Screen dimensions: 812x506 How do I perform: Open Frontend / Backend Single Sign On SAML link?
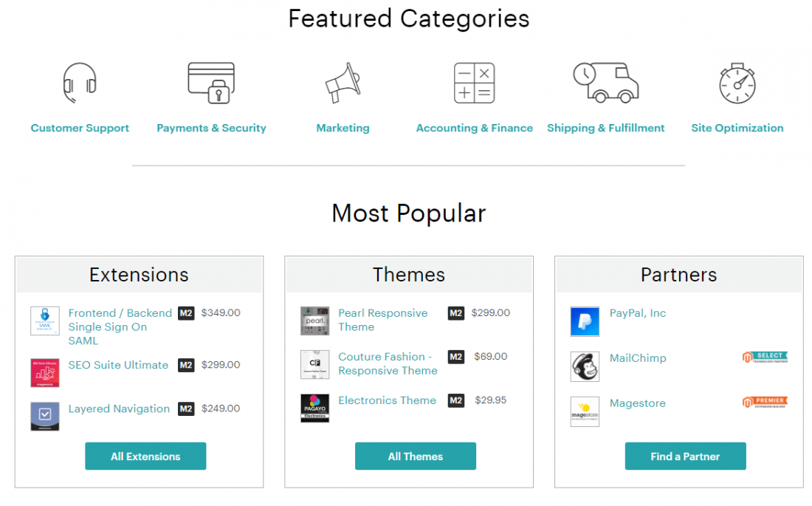click(120, 326)
